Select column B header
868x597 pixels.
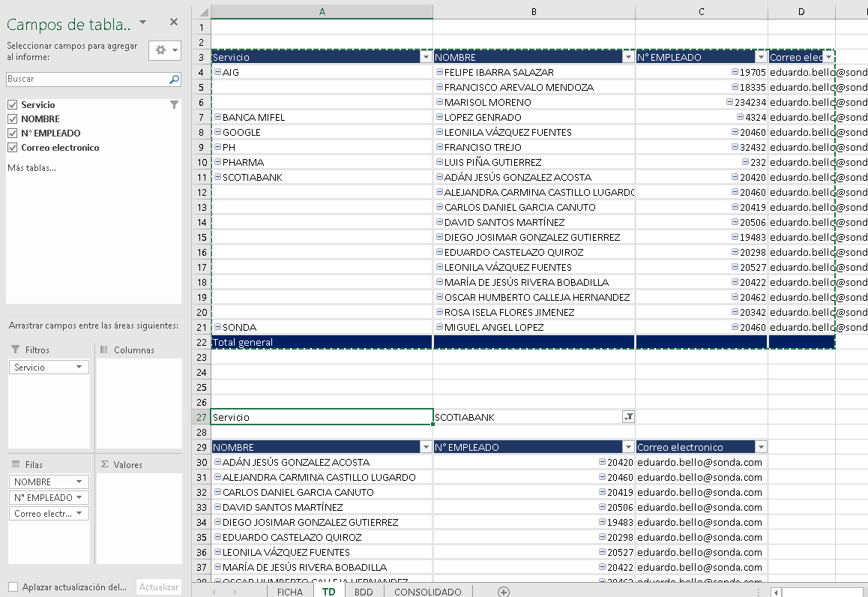coord(534,12)
